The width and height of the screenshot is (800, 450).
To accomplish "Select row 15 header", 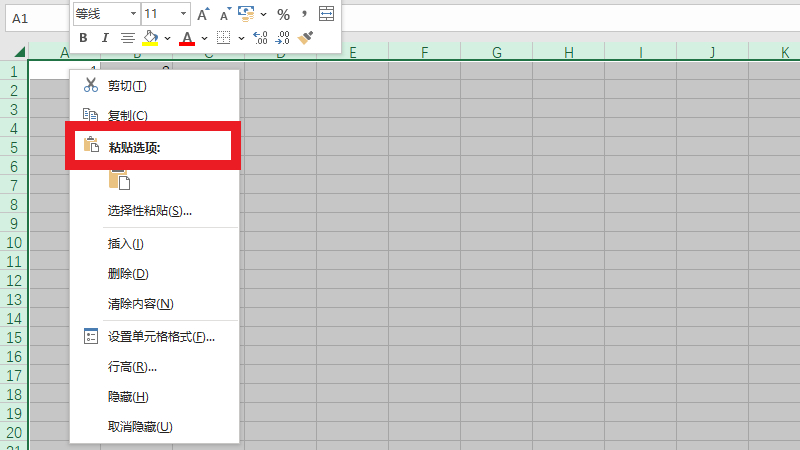I will coord(14,337).
